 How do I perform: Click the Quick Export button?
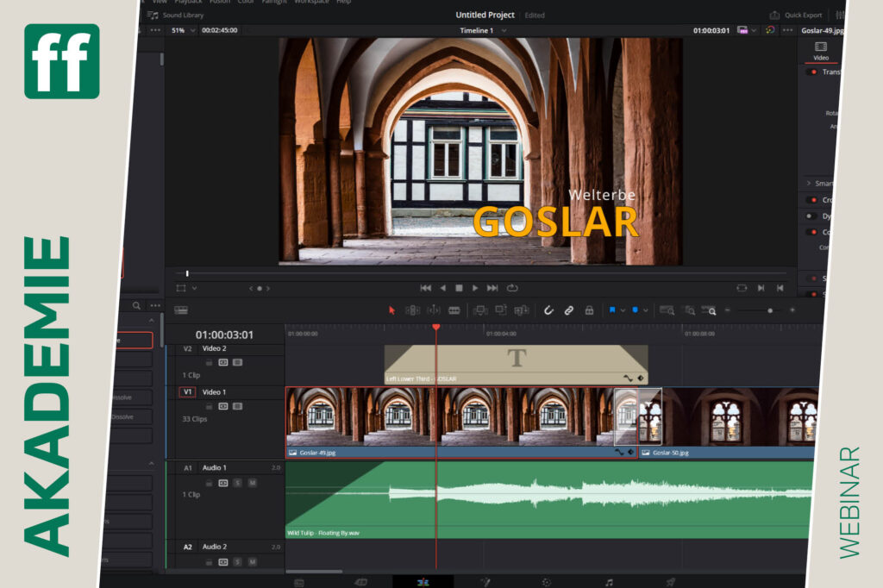pyautogui.click(x=796, y=16)
